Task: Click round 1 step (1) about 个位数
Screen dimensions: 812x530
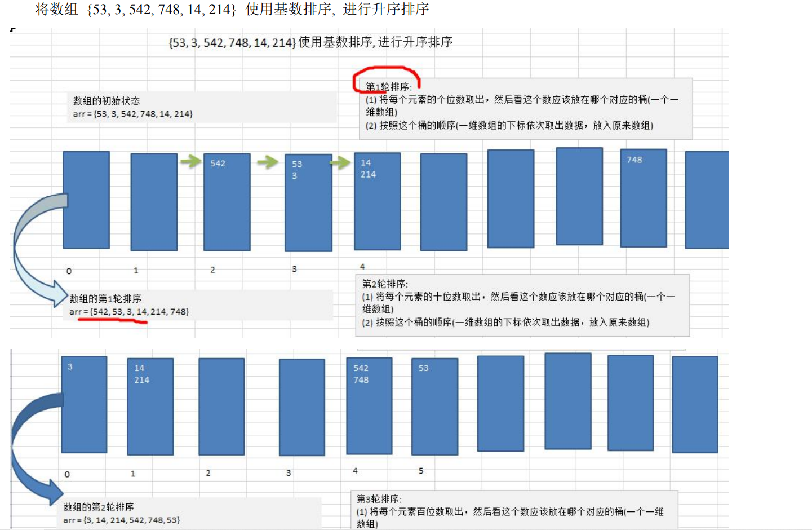Action: pyautogui.click(x=522, y=105)
